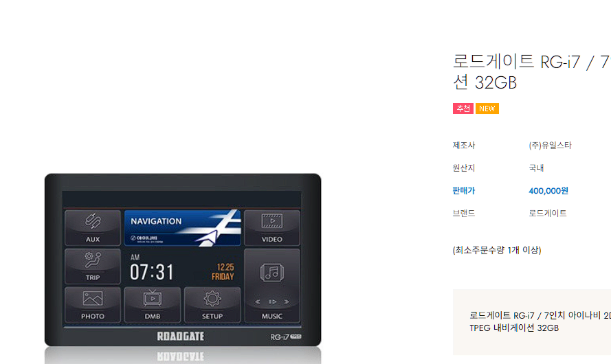Click the pink 추천 badge

[x=463, y=109]
